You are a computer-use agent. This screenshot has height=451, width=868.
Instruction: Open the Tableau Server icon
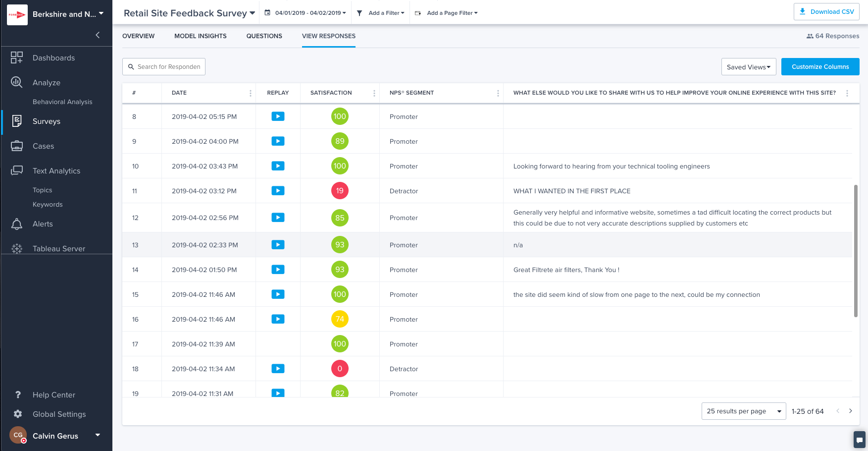[x=17, y=248]
